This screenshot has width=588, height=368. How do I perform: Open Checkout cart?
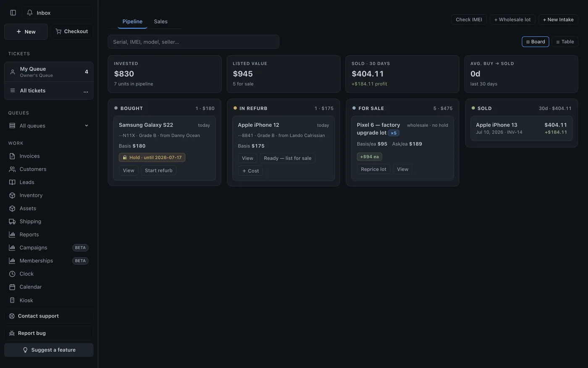[72, 32]
